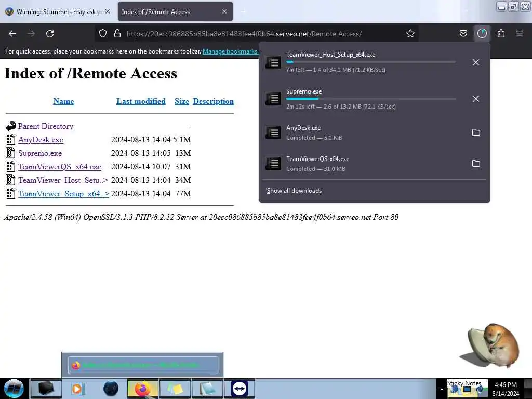
Task: Click Show all downloads
Action: (294, 191)
